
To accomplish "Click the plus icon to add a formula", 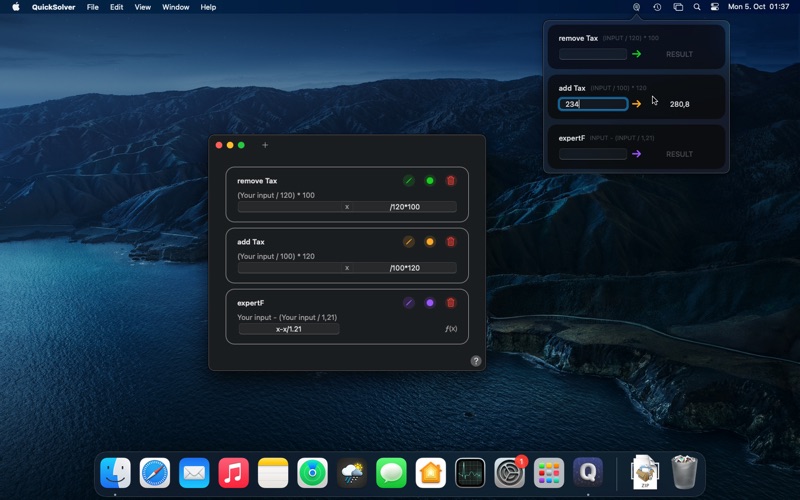I will (265, 146).
